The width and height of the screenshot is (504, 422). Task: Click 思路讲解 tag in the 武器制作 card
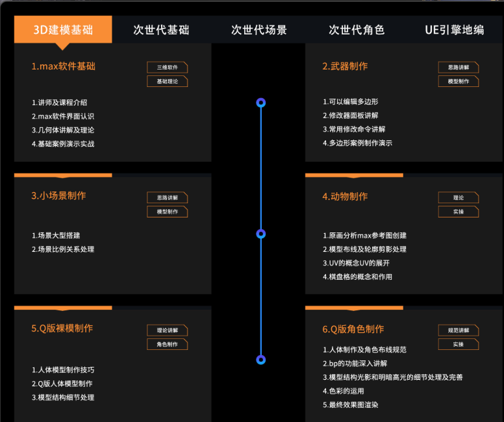459,67
